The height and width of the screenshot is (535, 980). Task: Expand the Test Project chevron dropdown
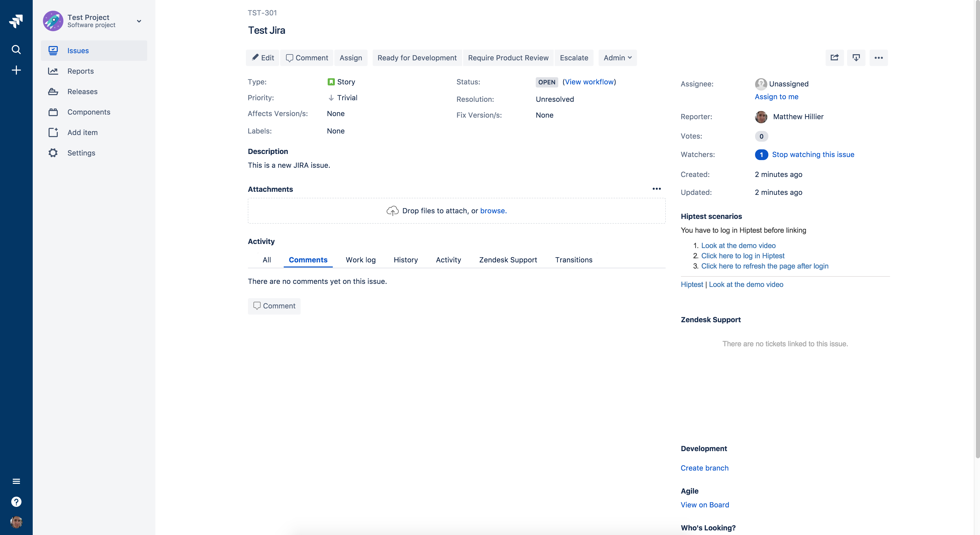coord(139,21)
